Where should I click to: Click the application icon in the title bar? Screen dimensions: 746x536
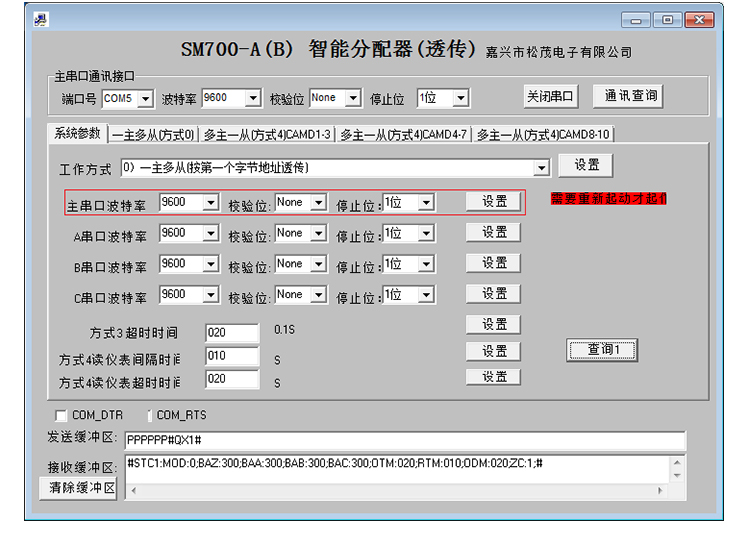[41, 19]
